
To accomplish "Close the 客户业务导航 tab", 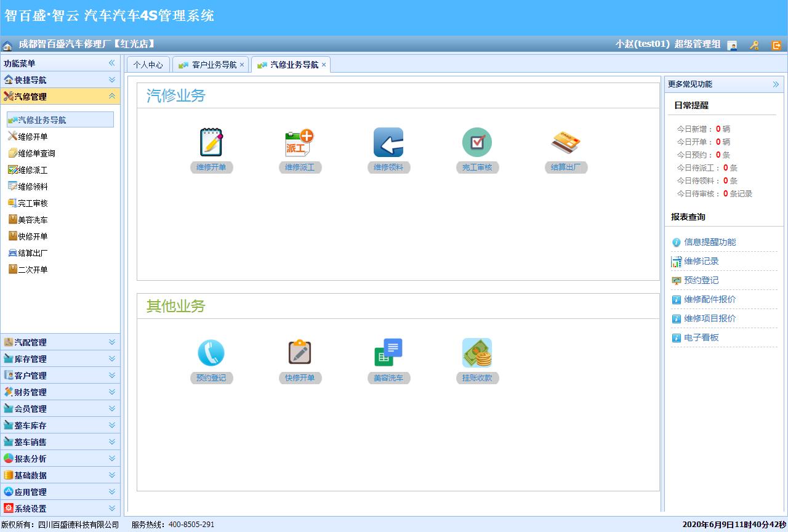I will 242,65.
